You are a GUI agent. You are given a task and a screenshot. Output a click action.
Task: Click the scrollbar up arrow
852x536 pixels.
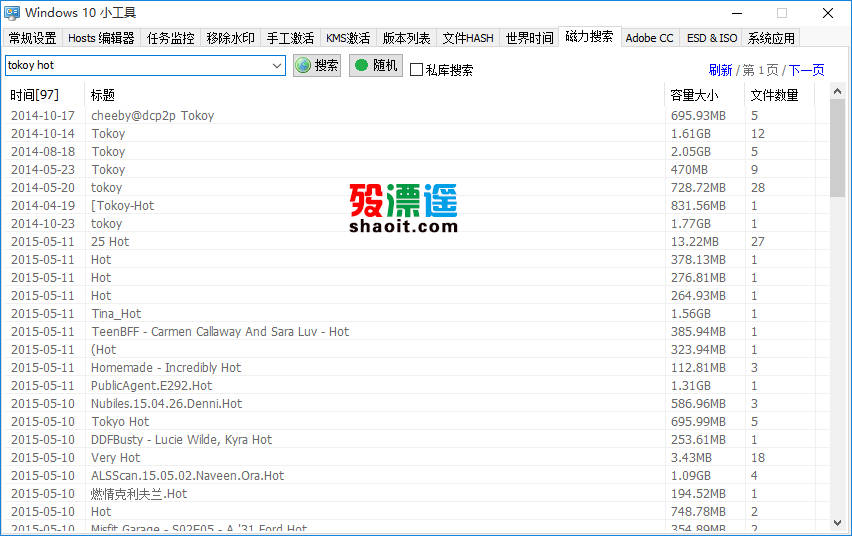[837, 91]
